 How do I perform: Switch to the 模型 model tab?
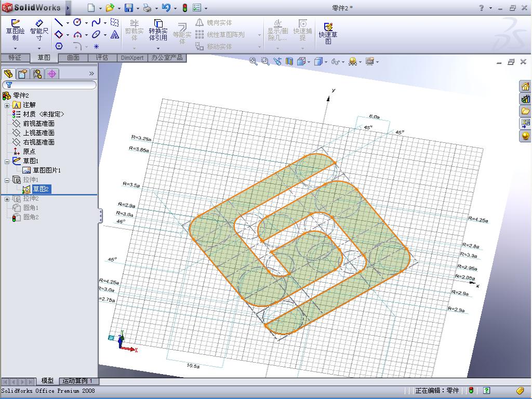pyautogui.click(x=47, y=381)
